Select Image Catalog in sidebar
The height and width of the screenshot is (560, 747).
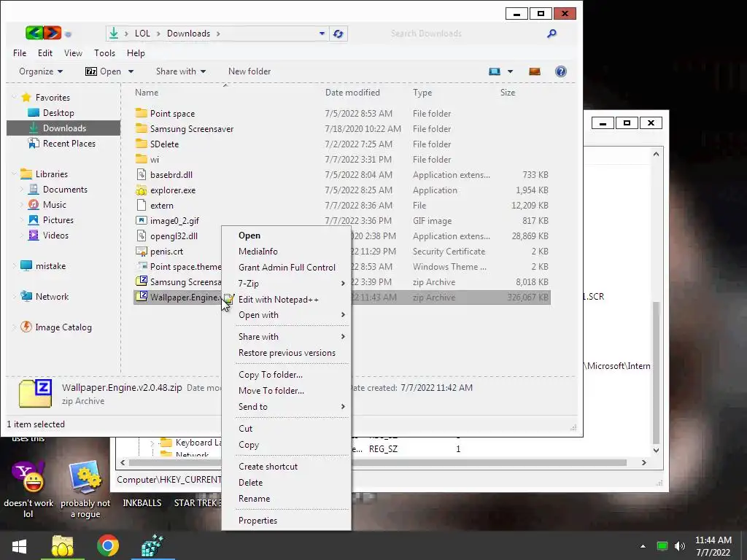tap(63, 327)
